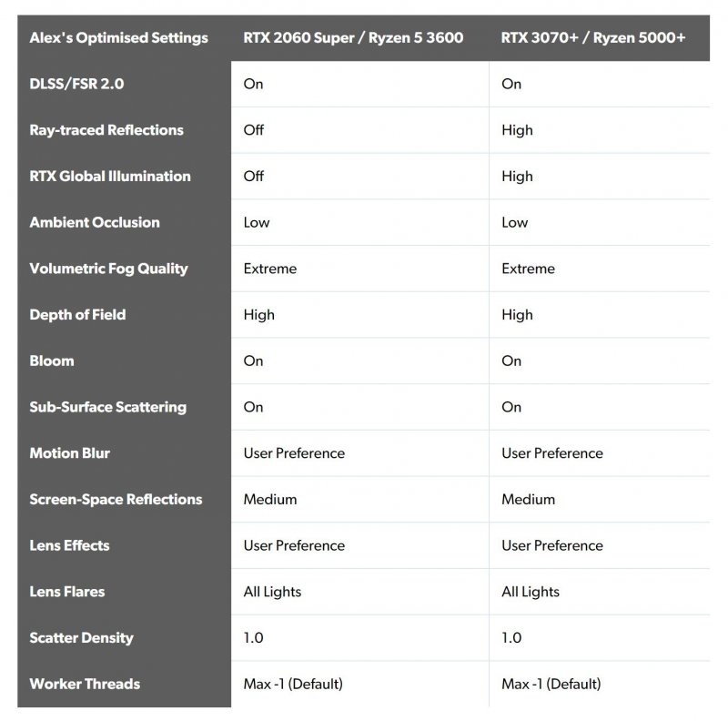This screenshot has height=721, width=728.
Task: Click the "Alex's Optimised Settings" header cell
Action: [x=118, y=37]
